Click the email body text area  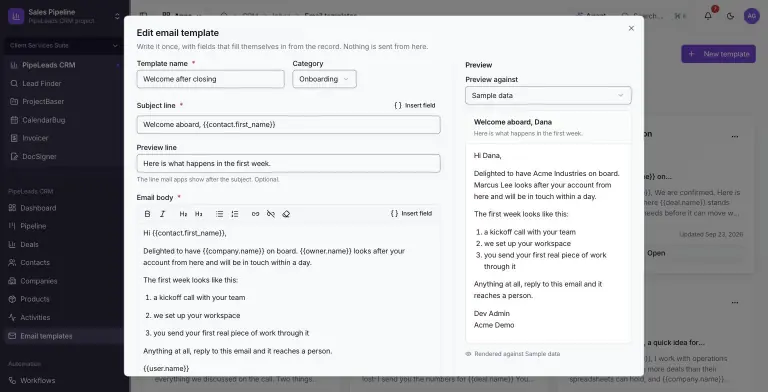288,299
